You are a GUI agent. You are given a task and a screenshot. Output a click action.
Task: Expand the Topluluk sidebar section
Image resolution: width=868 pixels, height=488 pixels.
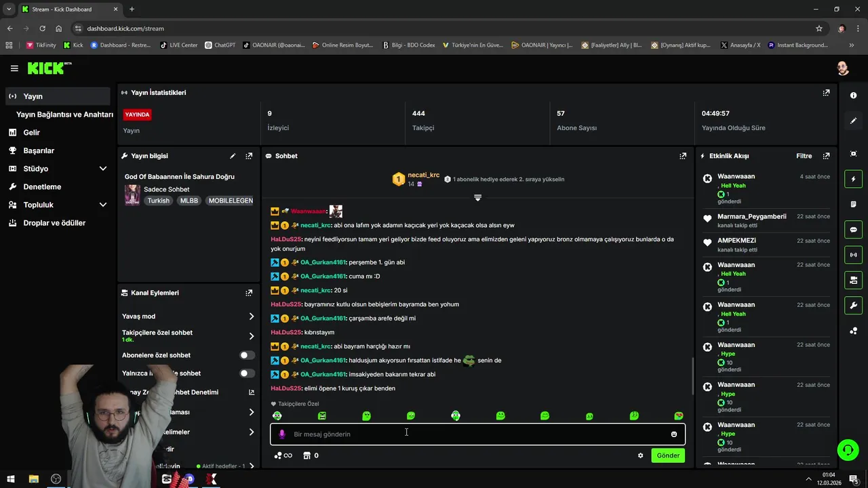(x=103, y=205)
